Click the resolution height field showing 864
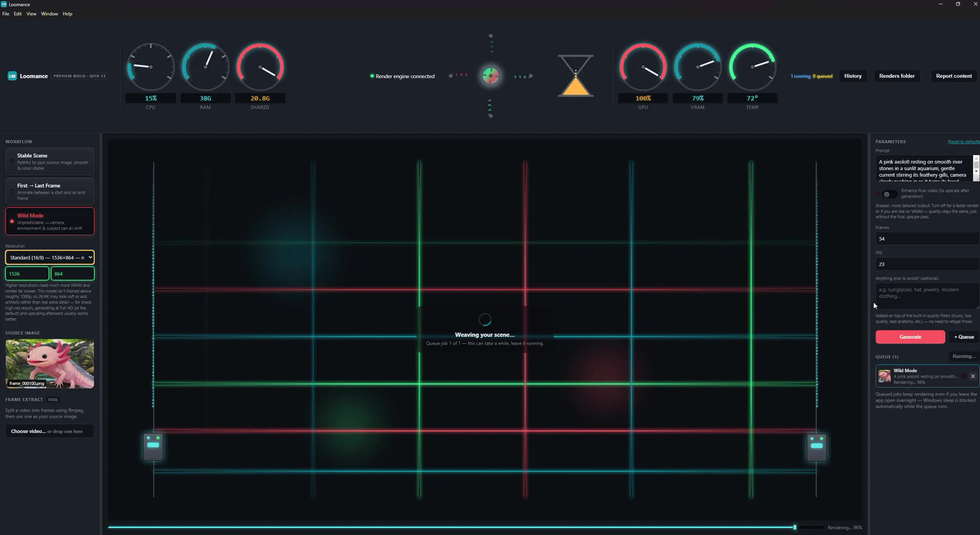This screenshot has height=535, width=980. (x=72, y=274)
